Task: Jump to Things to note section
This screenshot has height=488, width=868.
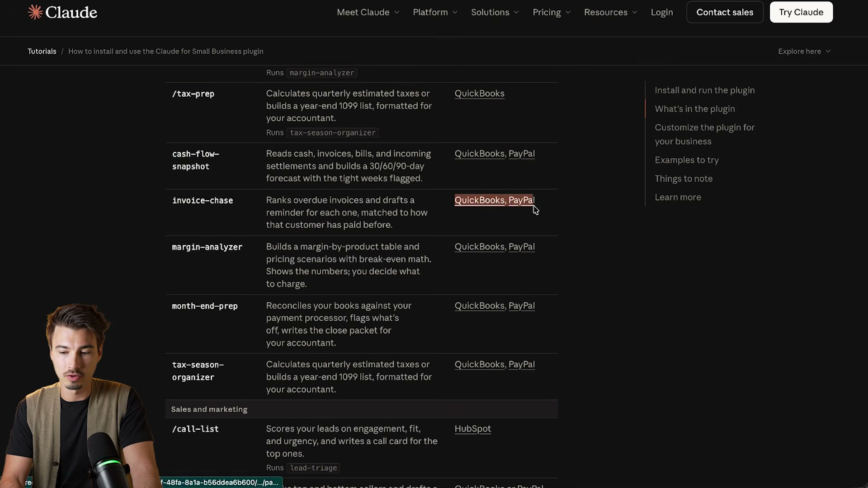Action: point(684,178)
